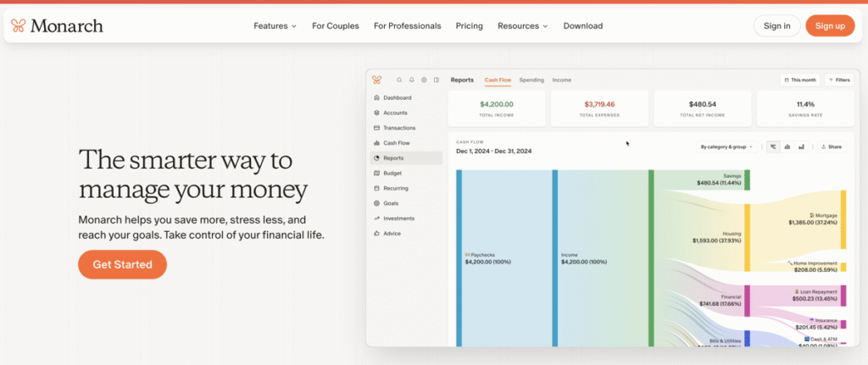Click the green Savings node bar

(x=747, y=180)
